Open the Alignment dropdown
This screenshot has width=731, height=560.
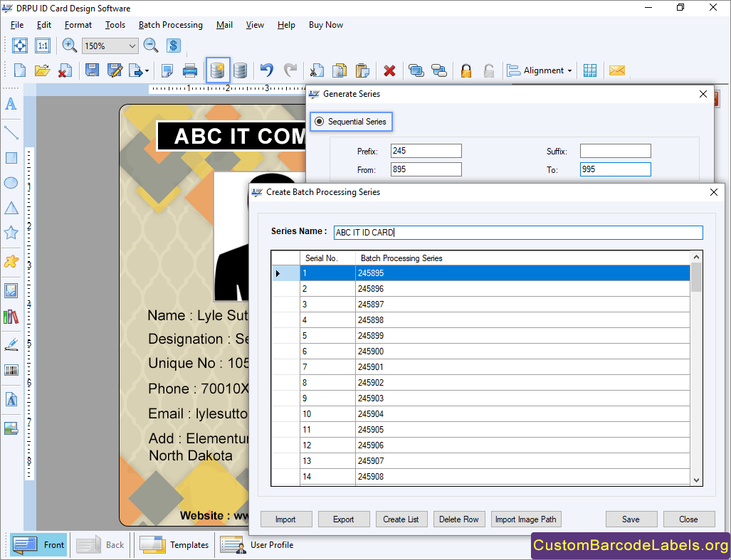(x=540, y=70)
